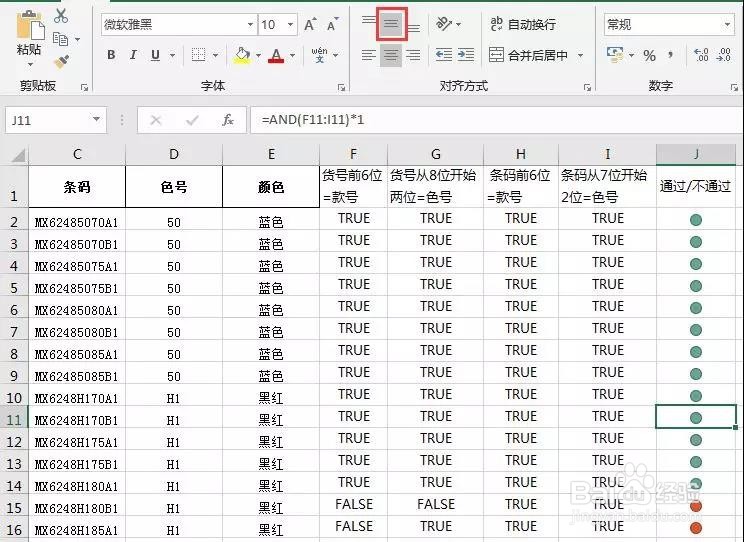The width and height of the screenshot is (744, 542).
Task: Open font size dropdown
Action: pos(290,24)
